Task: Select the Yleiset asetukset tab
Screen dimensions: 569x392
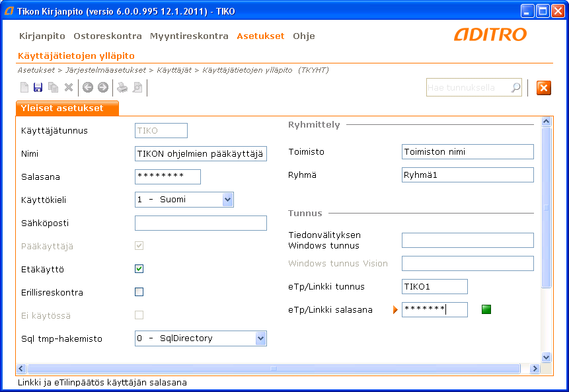Action: [67, 108]
